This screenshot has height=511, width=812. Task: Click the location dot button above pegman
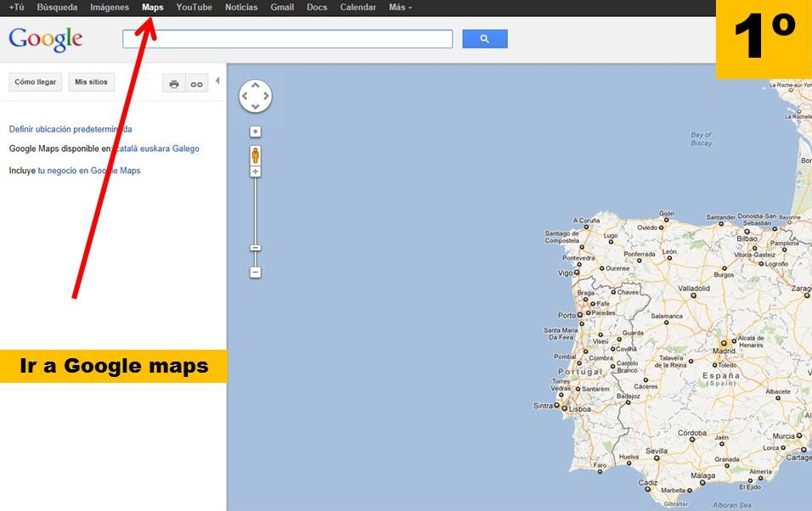coord(255,132)
